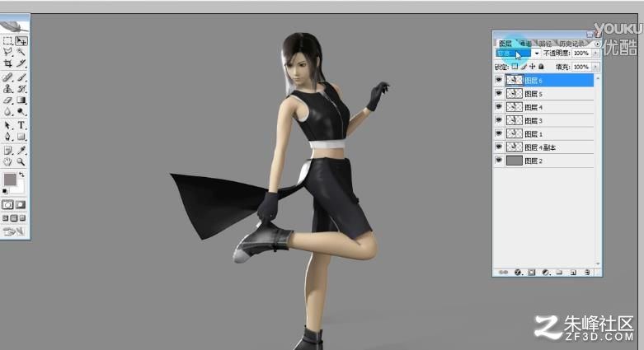Select the Healing Brush tool

point(7,77)
